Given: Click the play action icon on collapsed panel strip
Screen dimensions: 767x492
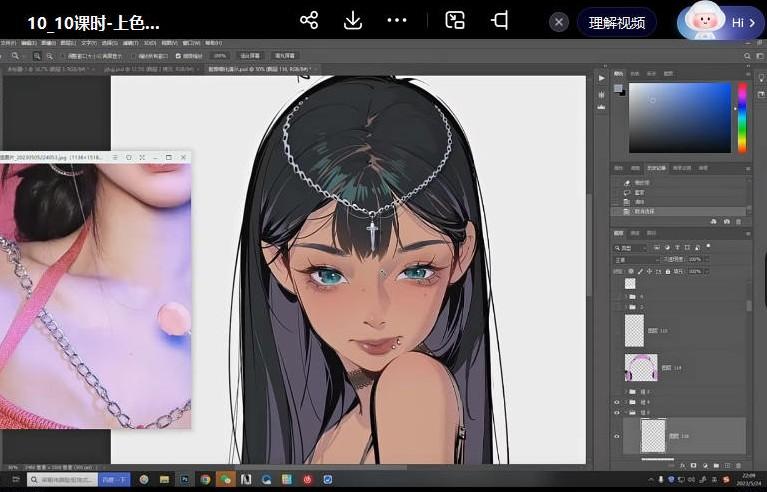Looking at the screenshot, I should [x=601, y=78].
